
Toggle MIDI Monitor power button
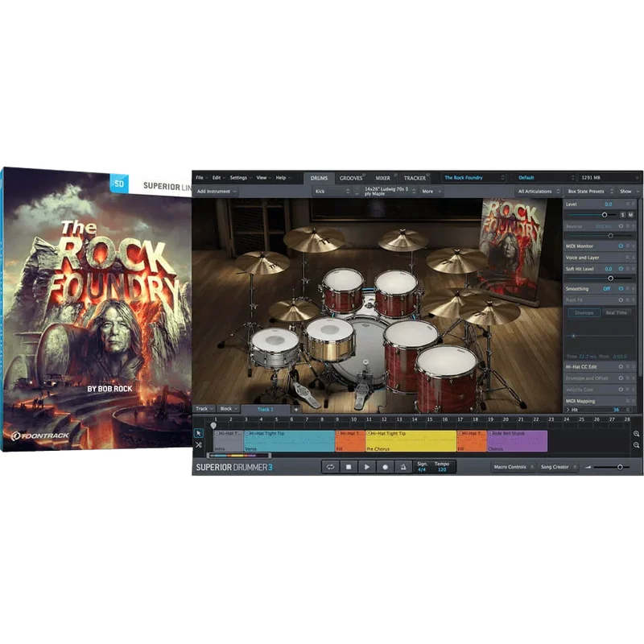tap(621, 246)
